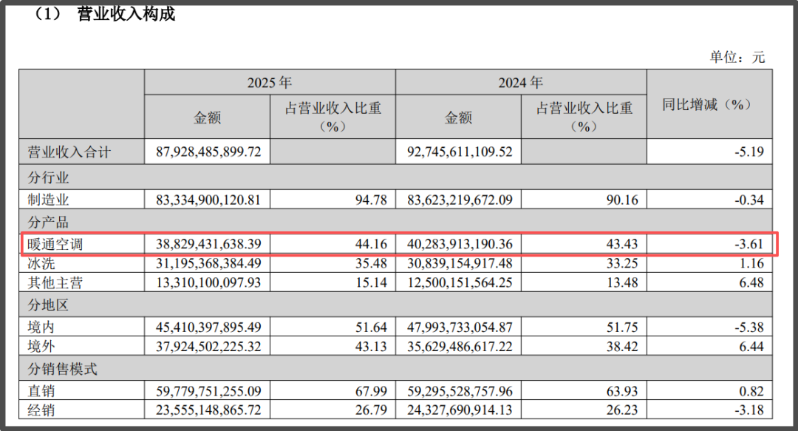
Task: Click the 分地区 section heading
Action: click(48, 305)
